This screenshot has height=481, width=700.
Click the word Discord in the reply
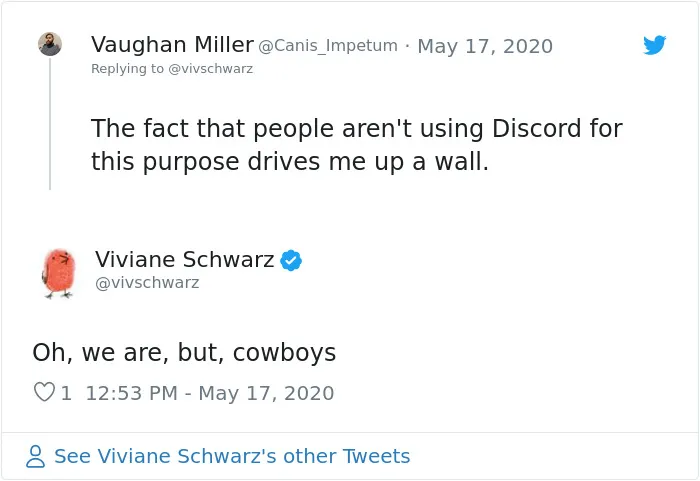click(537, 129)
